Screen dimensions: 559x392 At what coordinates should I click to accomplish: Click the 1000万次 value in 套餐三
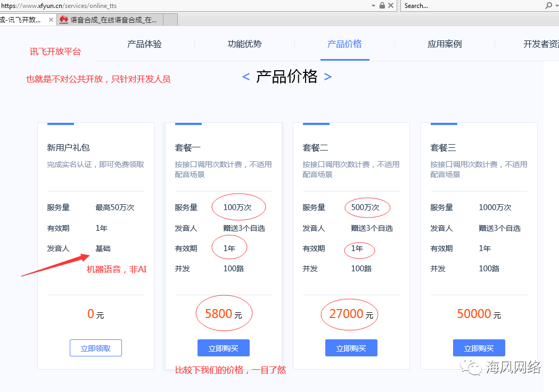(495, 207)
